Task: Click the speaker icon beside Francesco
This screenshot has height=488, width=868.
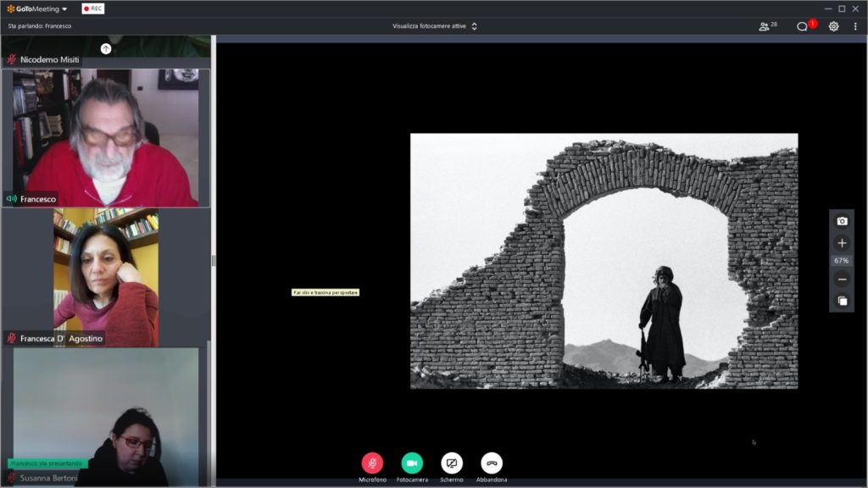Action: 11,198
